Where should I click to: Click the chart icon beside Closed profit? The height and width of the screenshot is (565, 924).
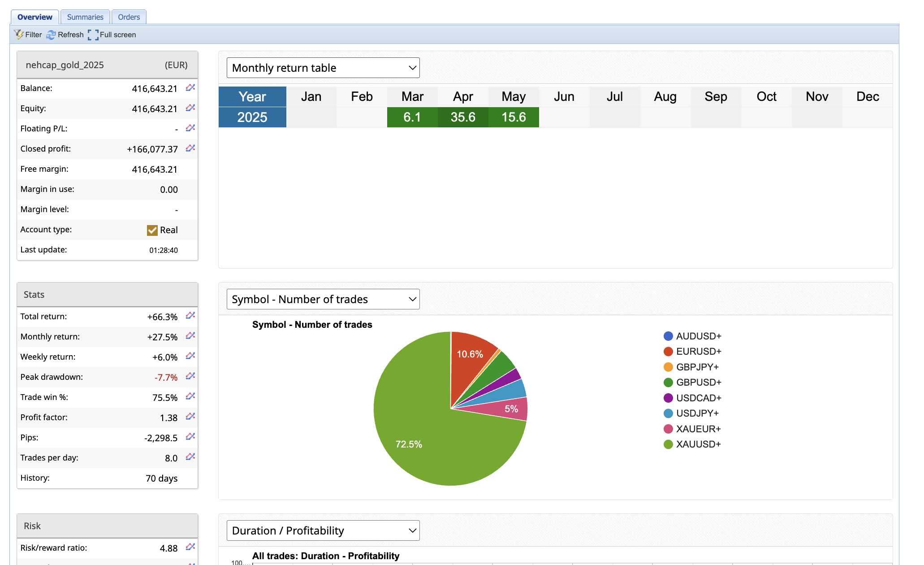tap(190, 148)
